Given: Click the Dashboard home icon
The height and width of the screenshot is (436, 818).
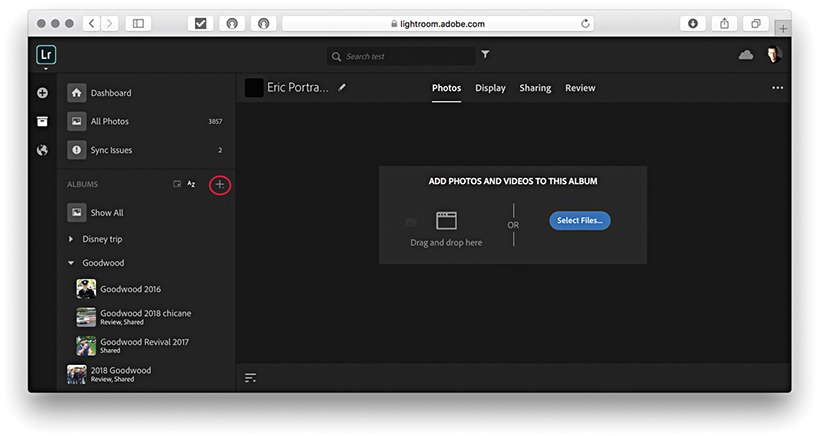Looking at the screenshot, I should click(x=77, y=93).
